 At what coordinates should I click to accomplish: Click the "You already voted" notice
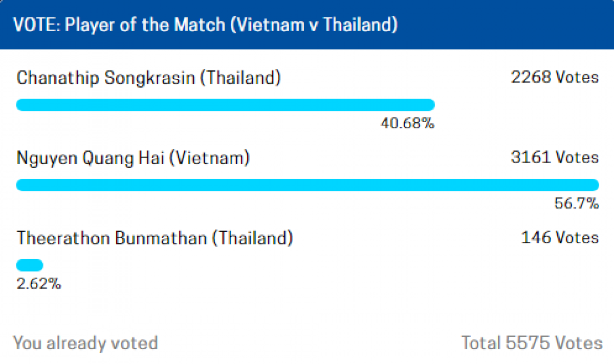[x=85, y=343]
